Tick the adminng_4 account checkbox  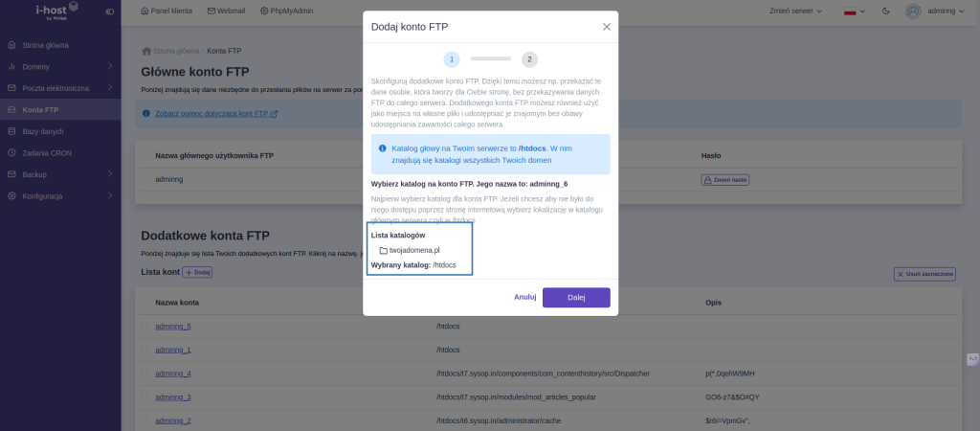pos(145,374)
